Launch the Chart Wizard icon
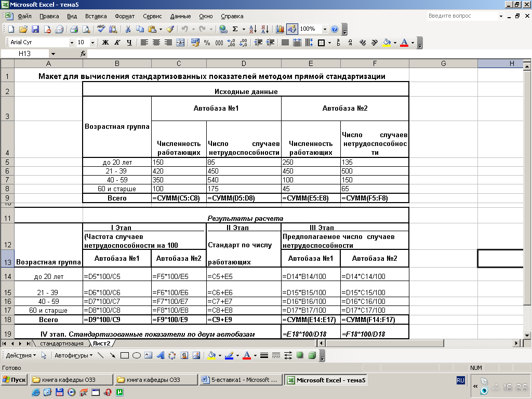This screenshot has width=532, height=399. click(280, 29)
